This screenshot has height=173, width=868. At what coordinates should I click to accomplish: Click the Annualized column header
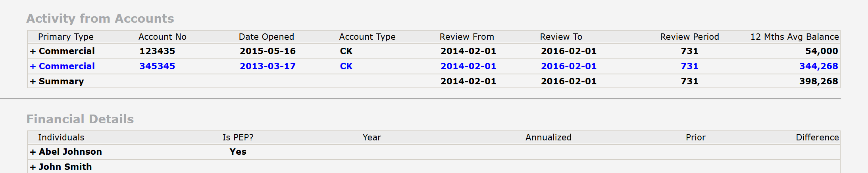pyautogui.click(x=549, y=137)
